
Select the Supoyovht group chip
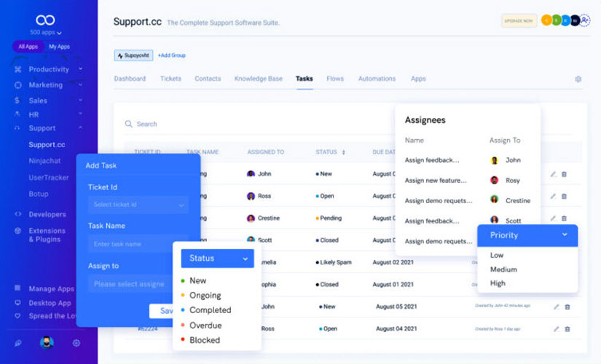tap(133, 55)
